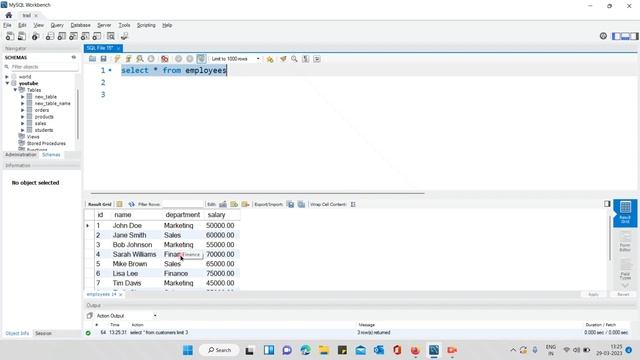640x360 pixels.
Task: Click the edit current row icon
Action: (223, 204)
